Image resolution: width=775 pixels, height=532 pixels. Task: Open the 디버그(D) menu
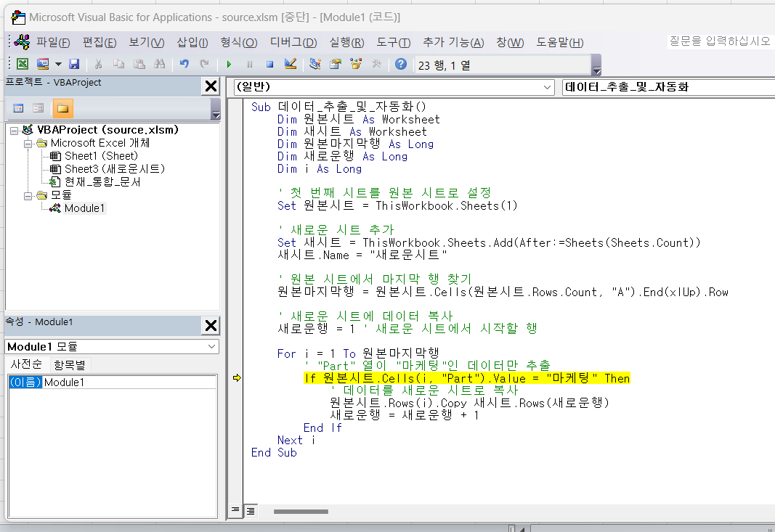tap(293, 43)
